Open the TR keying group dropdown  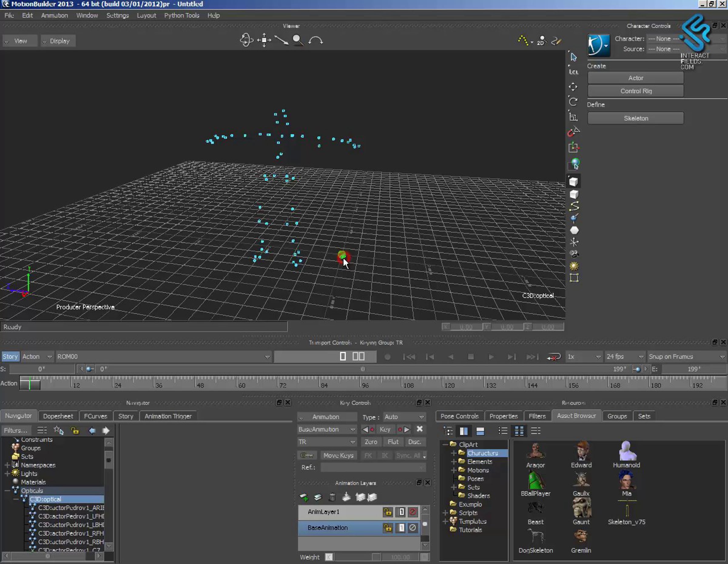(x=327, y=442)
